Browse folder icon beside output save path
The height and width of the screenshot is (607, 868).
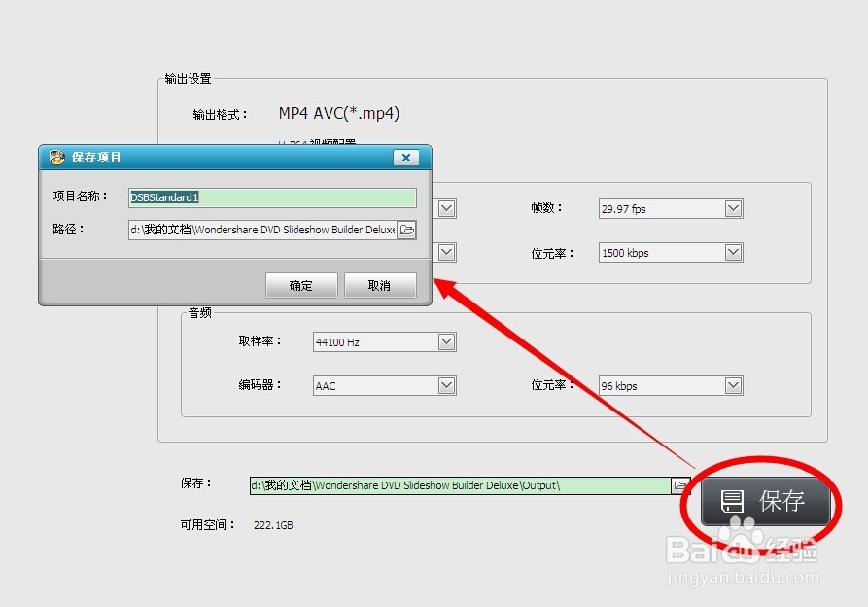tap(680, 485)
